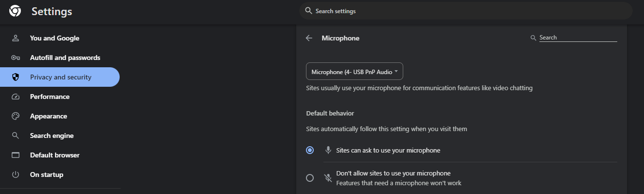Click 'Sites usually use your microphone' description
The image size is (644, 194).
pos(419,88)
